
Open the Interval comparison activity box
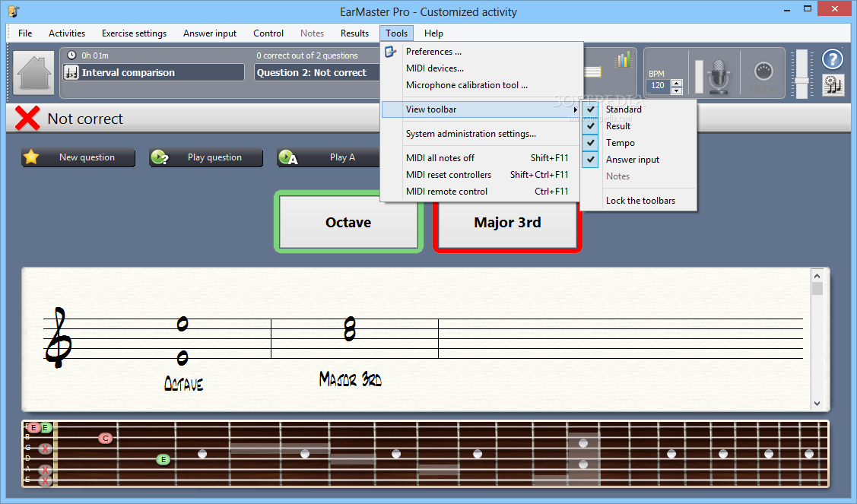pos(153,73)
